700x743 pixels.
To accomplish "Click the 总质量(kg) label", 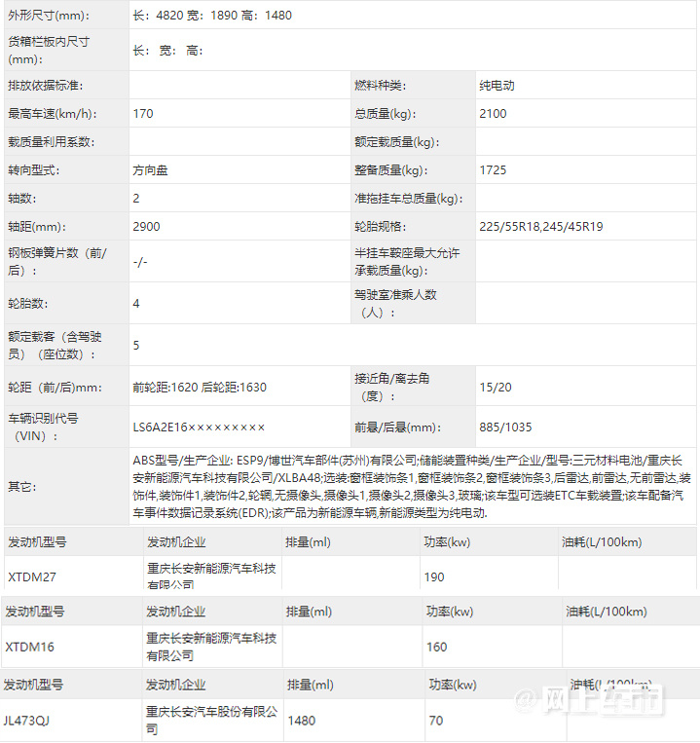I will point(385,113).
